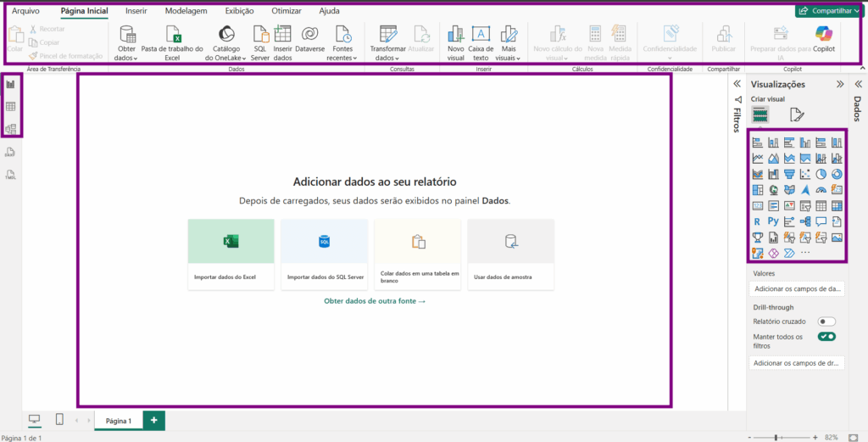Open the Ajuda ribbon tab
Screen dimensions: 868x442
330,10
